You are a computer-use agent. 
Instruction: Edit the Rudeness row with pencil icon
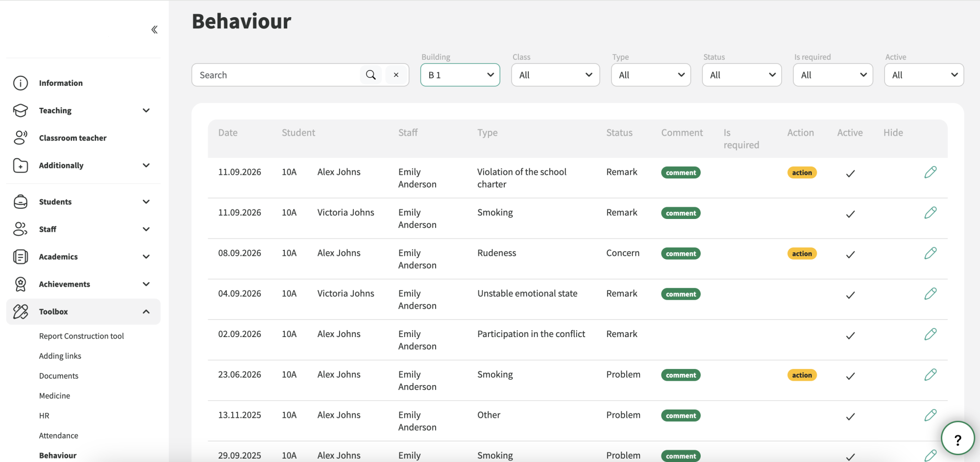click(x=930, y=253)
